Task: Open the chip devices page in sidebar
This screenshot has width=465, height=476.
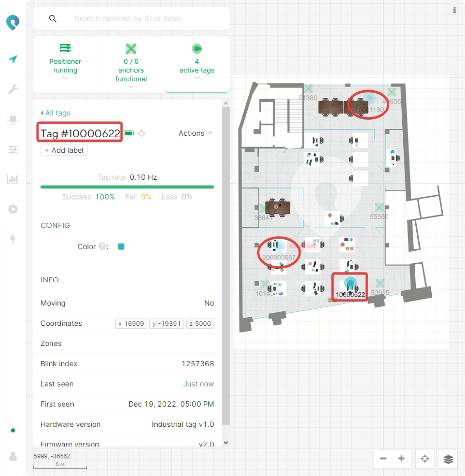Action: (13, 120)
